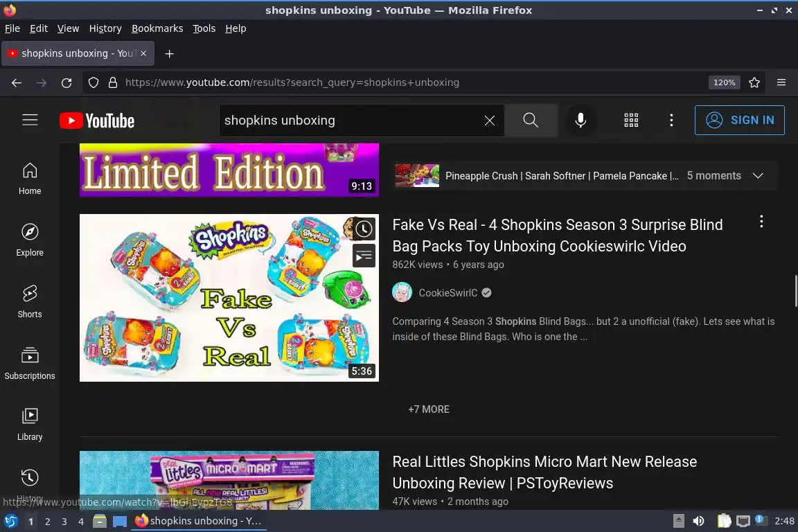Open CookieSwirlC channel link
This screenshot has width=798, height=532.
coord(448,293)
